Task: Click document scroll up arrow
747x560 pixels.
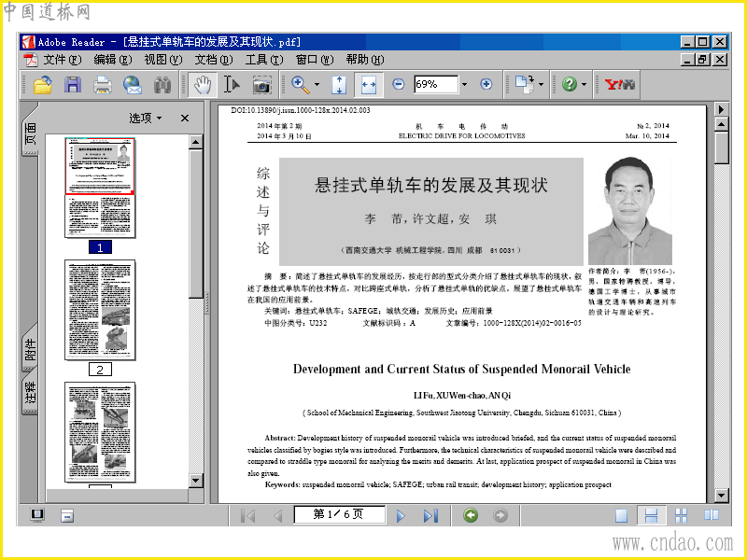Action: [x=722, y=125]
